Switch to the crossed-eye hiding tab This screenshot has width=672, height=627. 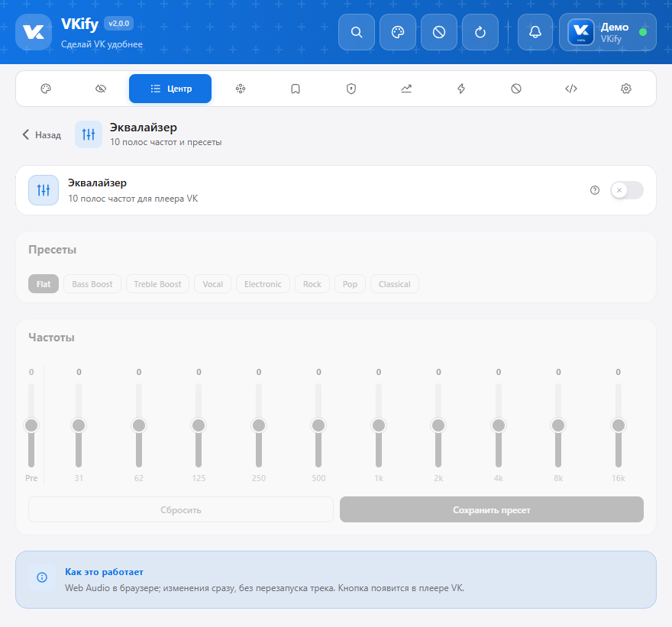(101, 89)
